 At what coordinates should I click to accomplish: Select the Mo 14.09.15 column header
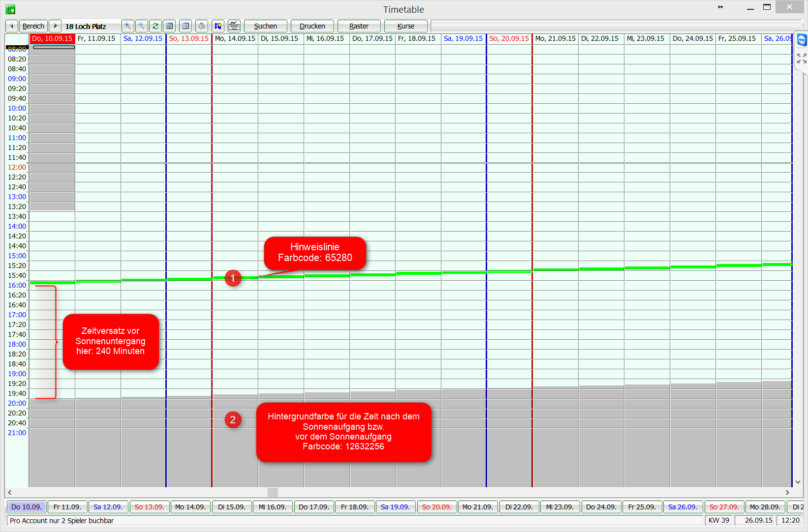(x=235, y=38)
